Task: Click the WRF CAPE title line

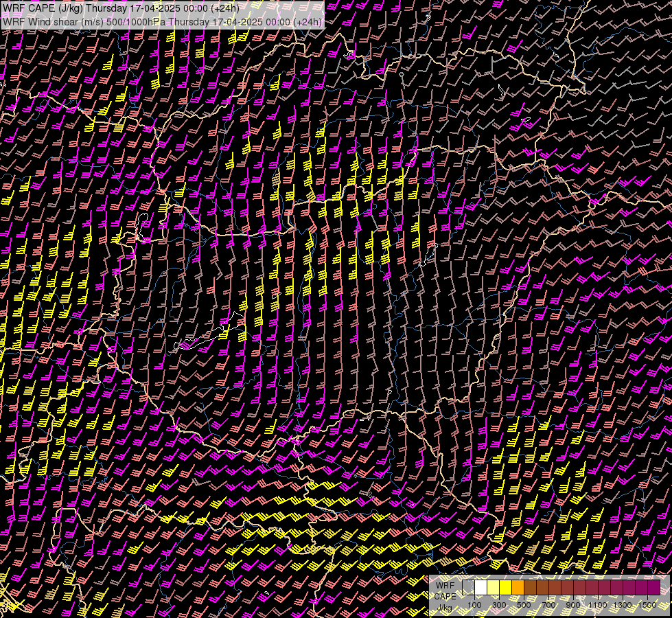Action: pos(121,8)
